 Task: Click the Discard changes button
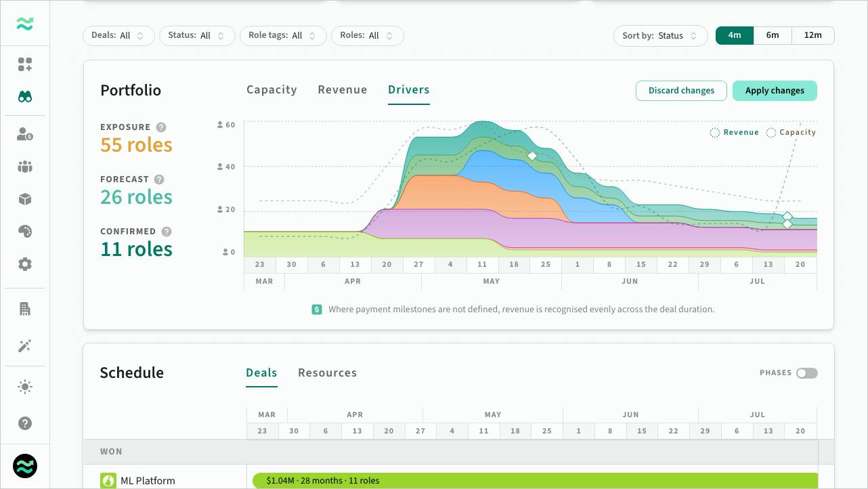pyautogui.click(x=681, y=91)
